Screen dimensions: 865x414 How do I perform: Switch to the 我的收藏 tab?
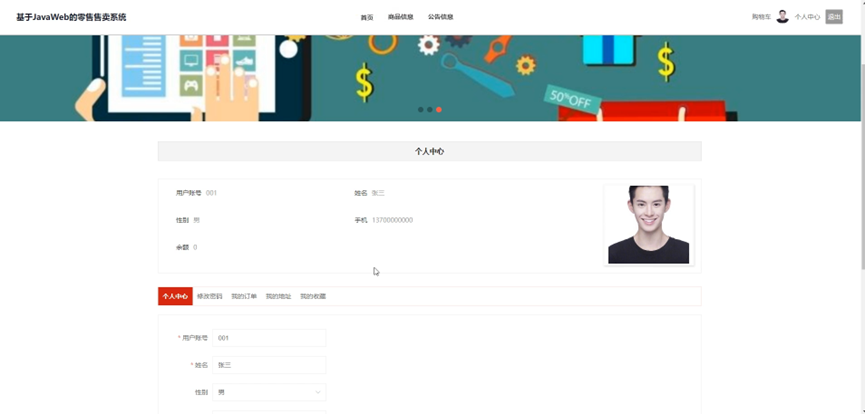click(x=313, y=296)
